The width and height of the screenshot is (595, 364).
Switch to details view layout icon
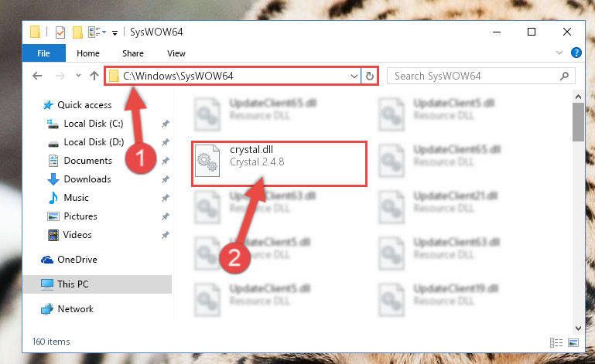click(556, 343)
